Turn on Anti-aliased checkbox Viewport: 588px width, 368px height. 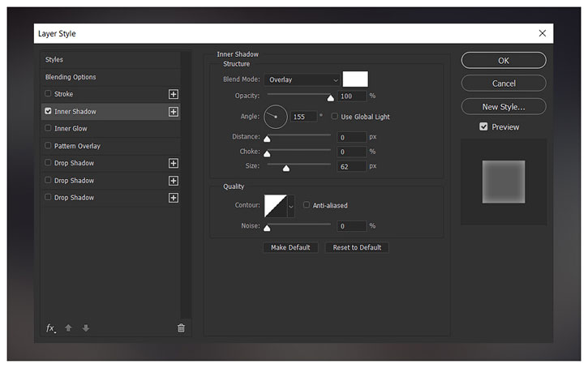pos(307,205)
